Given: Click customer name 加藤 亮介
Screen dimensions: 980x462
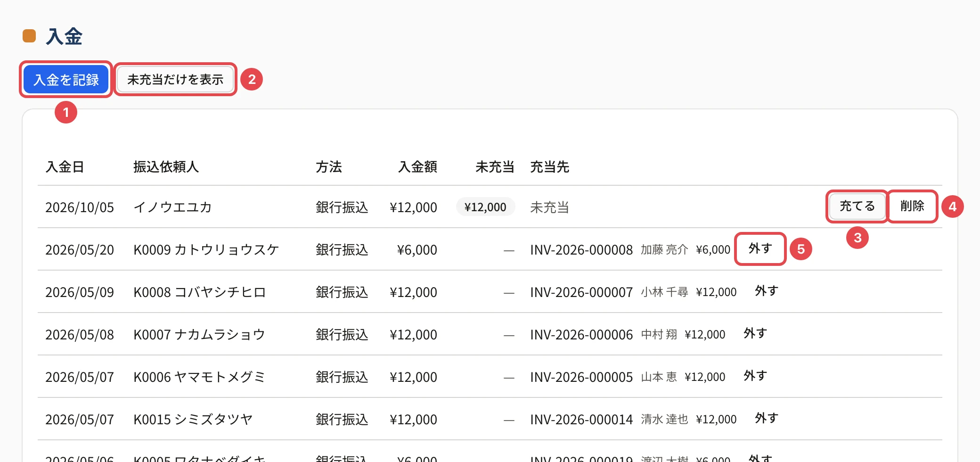Looking at the screenshot, I should point(664,250).
